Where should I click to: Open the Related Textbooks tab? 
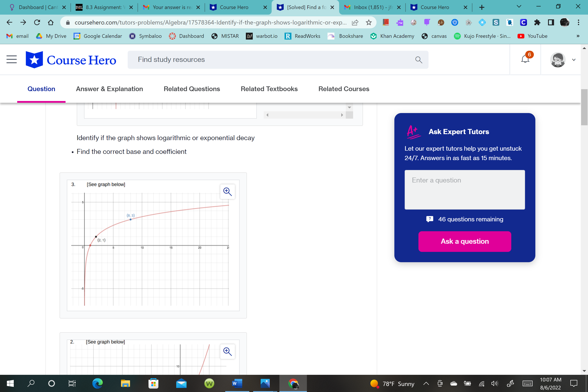[x=269, y=89]
